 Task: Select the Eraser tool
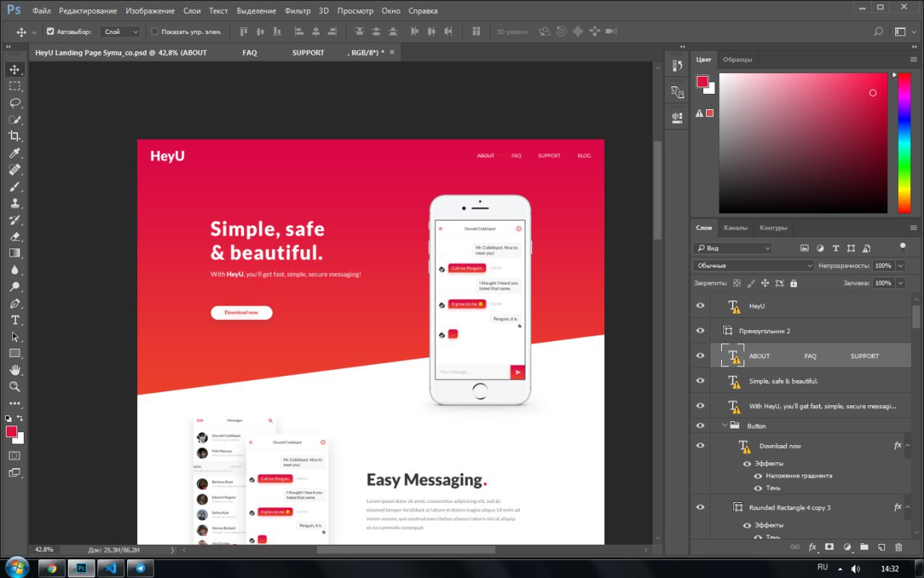click(14, 236)
